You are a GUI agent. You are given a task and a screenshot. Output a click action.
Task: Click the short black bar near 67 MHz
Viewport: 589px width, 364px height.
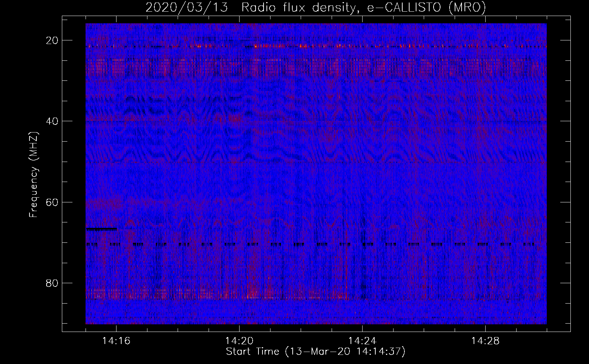[102, 229]
